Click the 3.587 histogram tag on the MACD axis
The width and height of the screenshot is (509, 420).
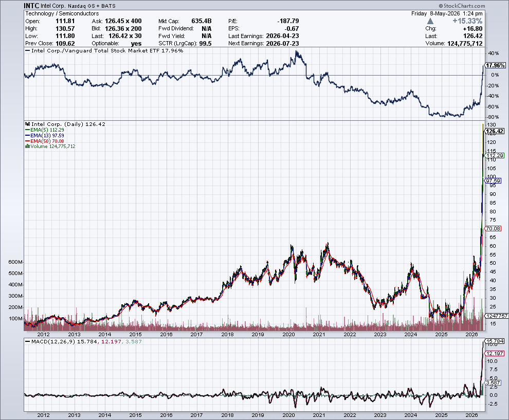pos(494,382)
